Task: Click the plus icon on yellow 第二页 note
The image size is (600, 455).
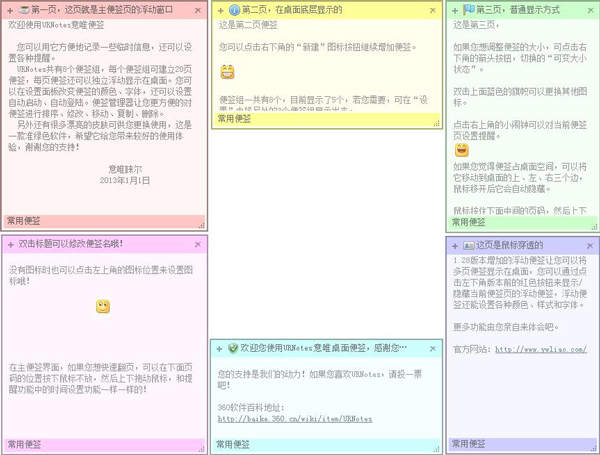Action: pos(220,11)
